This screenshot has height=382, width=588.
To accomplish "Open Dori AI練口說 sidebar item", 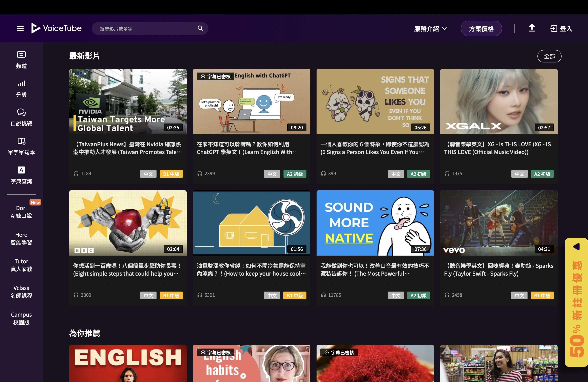I will [x=21, y=212].
